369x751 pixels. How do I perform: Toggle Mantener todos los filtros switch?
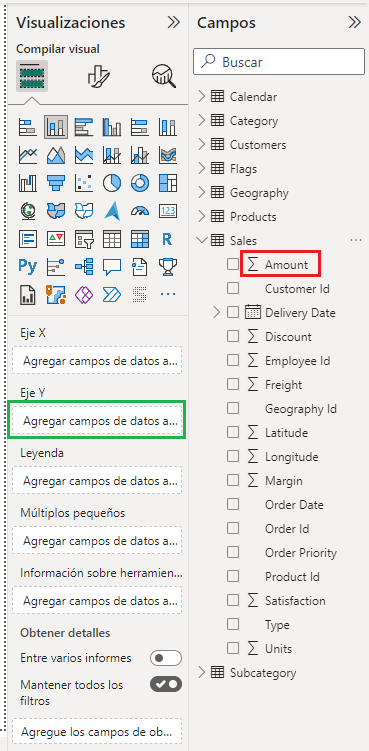tap(166, 684)
